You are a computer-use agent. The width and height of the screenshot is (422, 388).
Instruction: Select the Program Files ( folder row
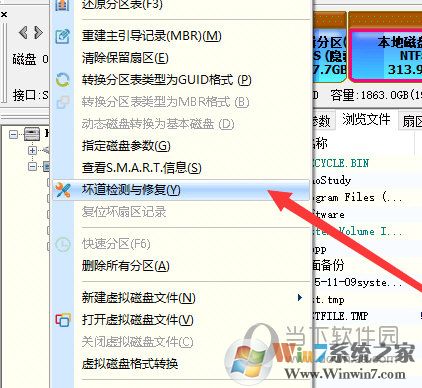click(357, 197)
